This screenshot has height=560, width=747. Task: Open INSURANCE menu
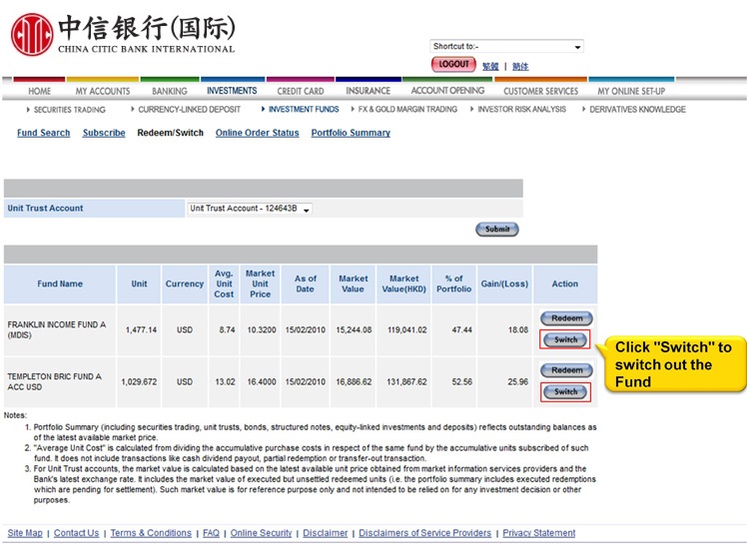pyautogui.click(x=368, y=91)
